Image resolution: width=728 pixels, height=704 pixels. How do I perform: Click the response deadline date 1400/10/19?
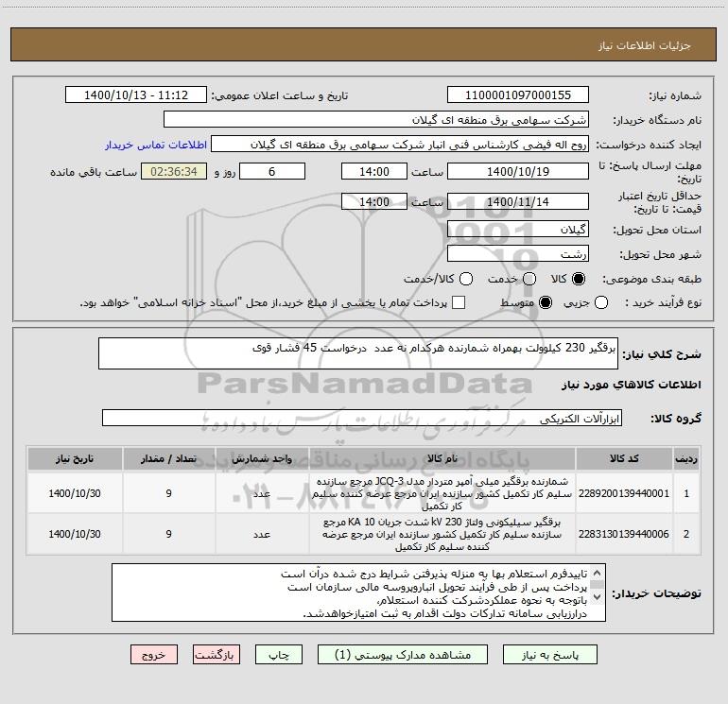518,171
